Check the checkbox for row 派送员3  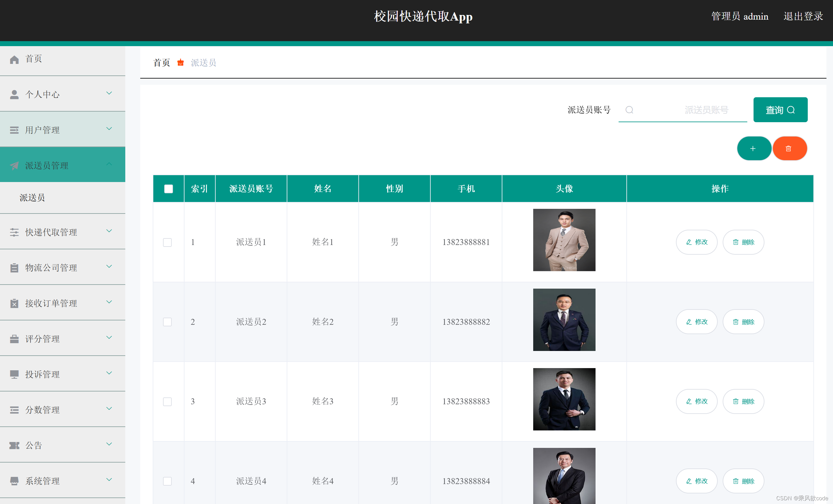tap(167, 401)
